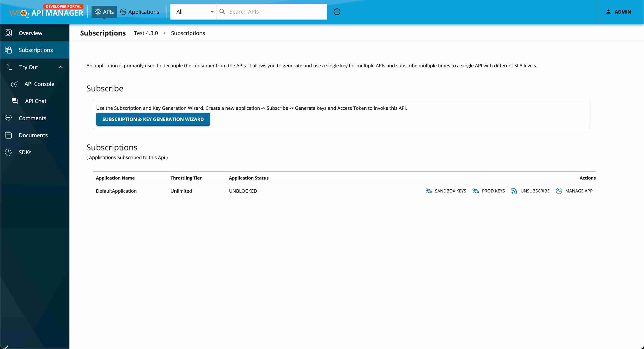
Task: Switch to the Applications tab
Action: tap(140, 12)
